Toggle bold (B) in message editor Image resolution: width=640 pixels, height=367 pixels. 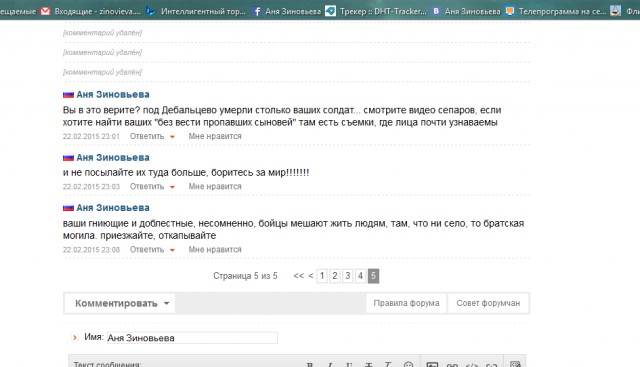click(x=310, y=364)
